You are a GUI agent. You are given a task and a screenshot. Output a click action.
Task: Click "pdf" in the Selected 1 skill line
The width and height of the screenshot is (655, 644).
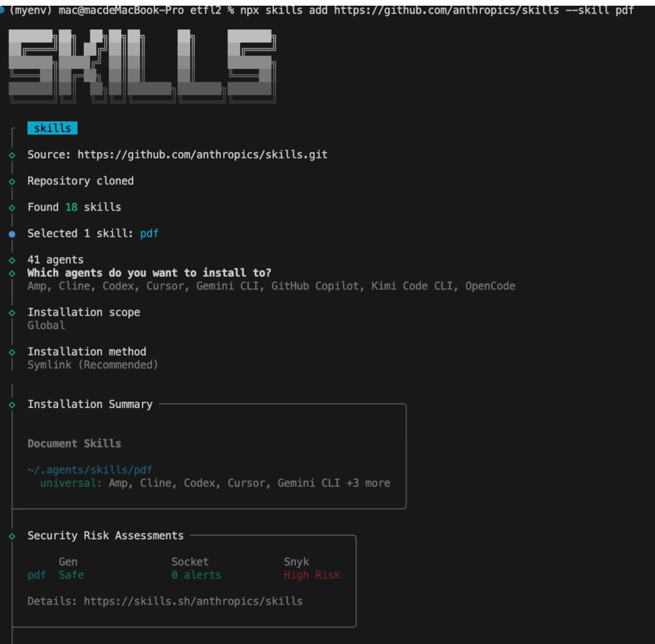point(149,234)
